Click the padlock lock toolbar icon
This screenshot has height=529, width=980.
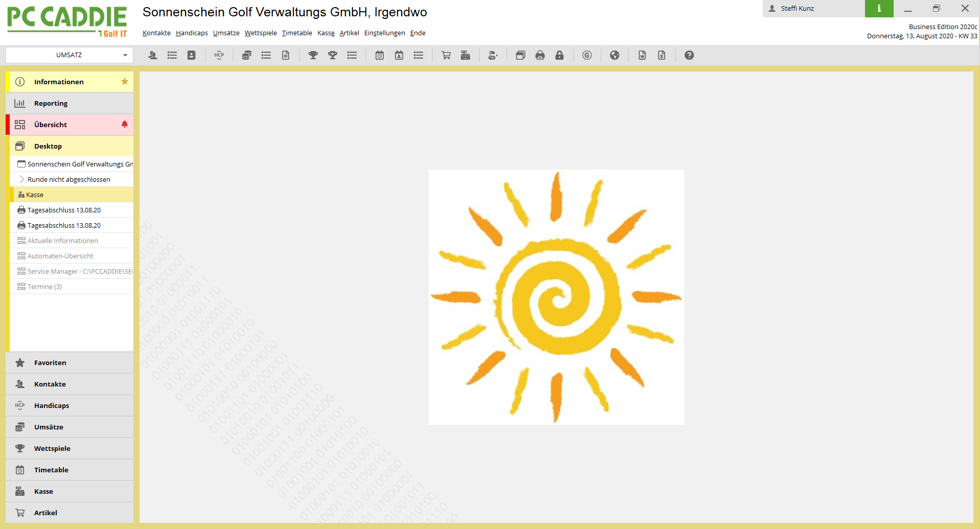[559, 55]
